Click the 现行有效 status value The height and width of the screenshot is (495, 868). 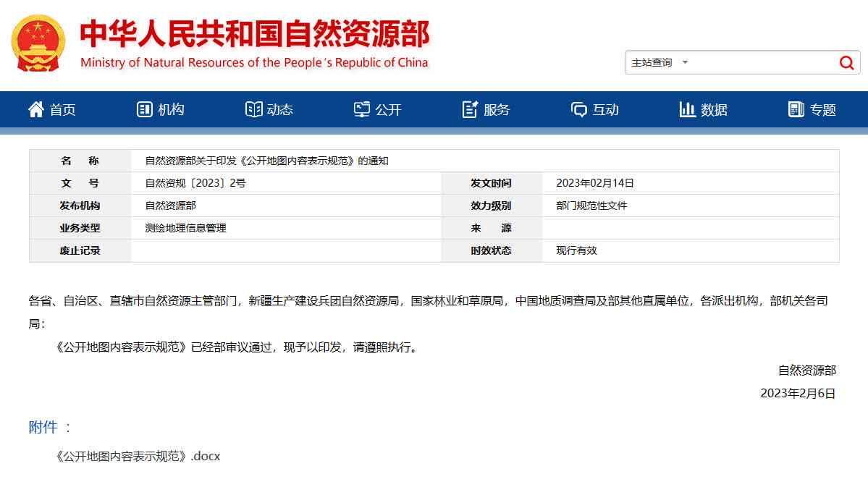click(x=576, y=250)
